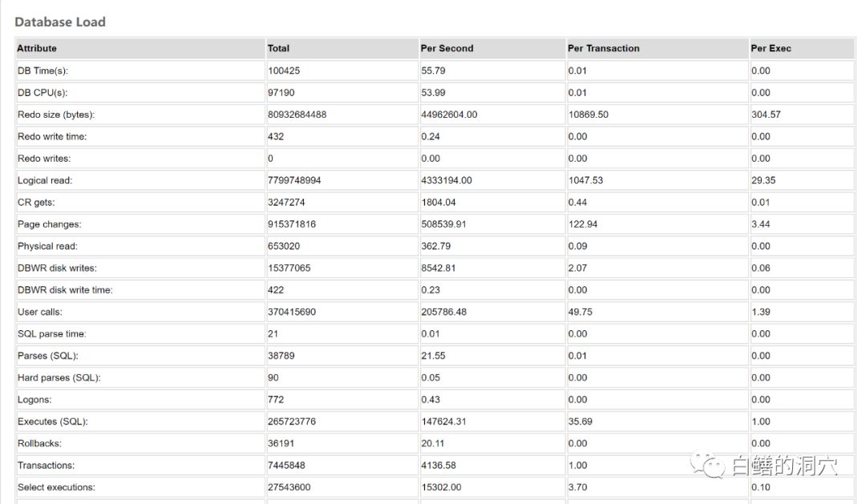Click the Per Exec column header

pyautogui.click(x=771, y=48)
